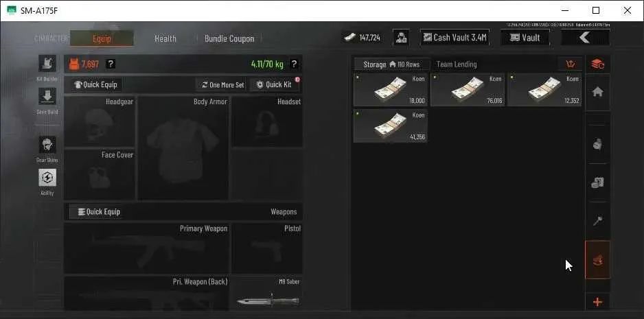
Task: Select the home filter in sidebar
Action: (x=597, y=93)
